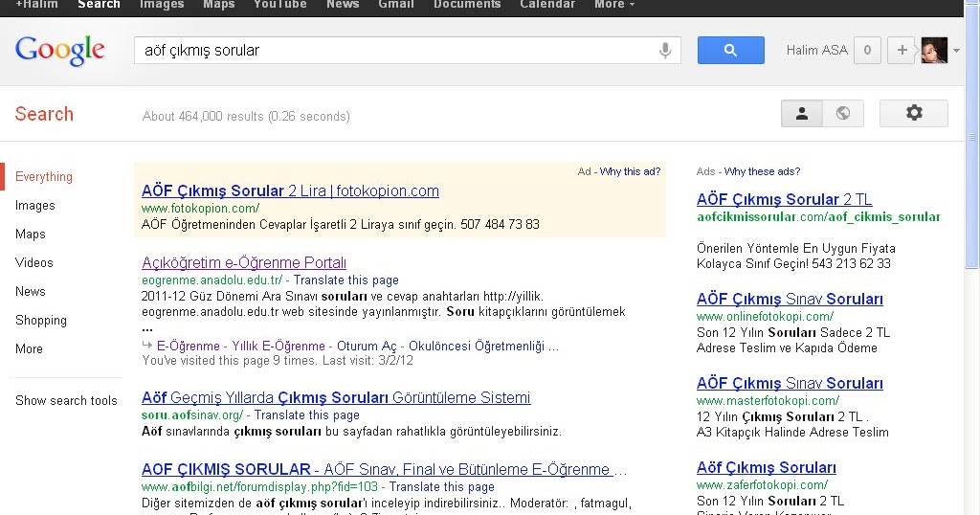The width and height of the screenshot is (980, 515).
Task: Select Videos filter in left sidebar
Action: click(x=34, y=263)
